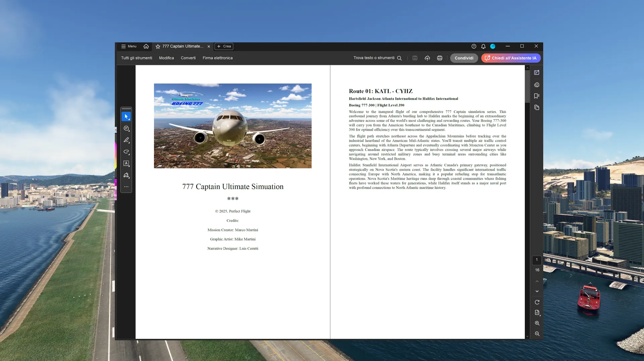Click the save floppy disk icon
The height and width of the screenshot is (361, 644).
[x=415, y=58]
